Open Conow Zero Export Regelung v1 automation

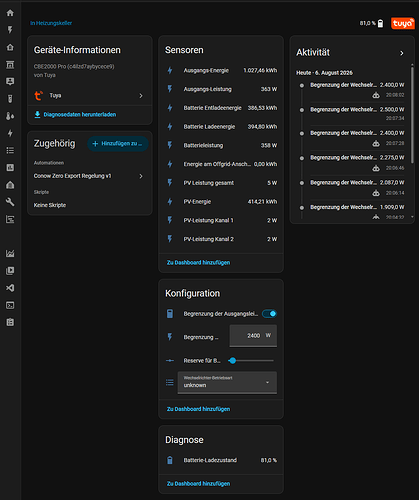click(x=90, y=176)
